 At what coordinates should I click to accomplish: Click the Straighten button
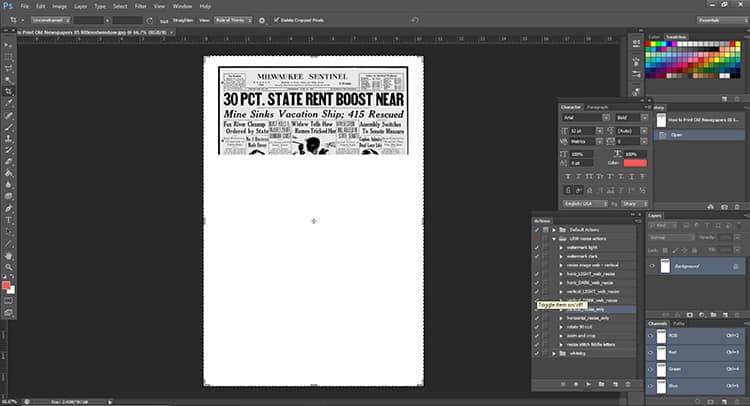182,21
